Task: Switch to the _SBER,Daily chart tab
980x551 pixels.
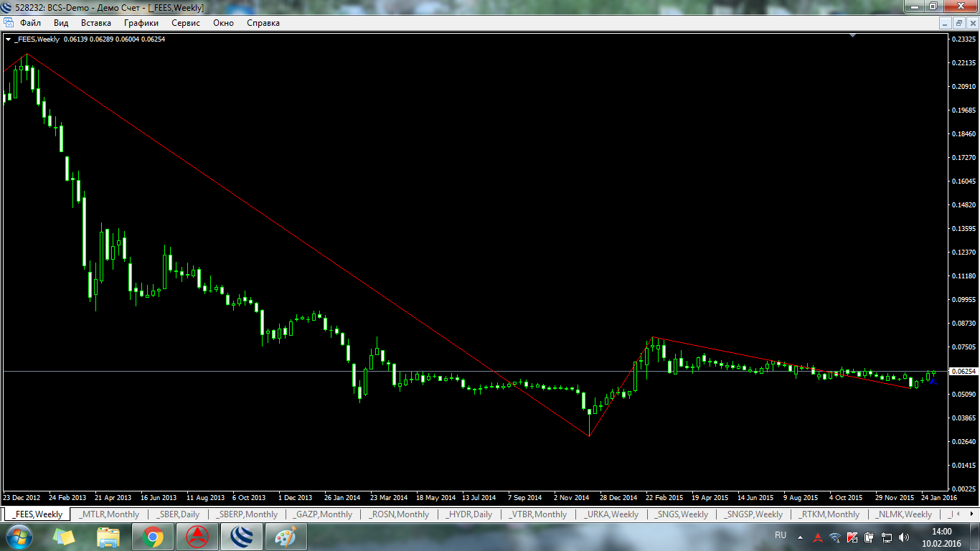Action: pos(179,514)
